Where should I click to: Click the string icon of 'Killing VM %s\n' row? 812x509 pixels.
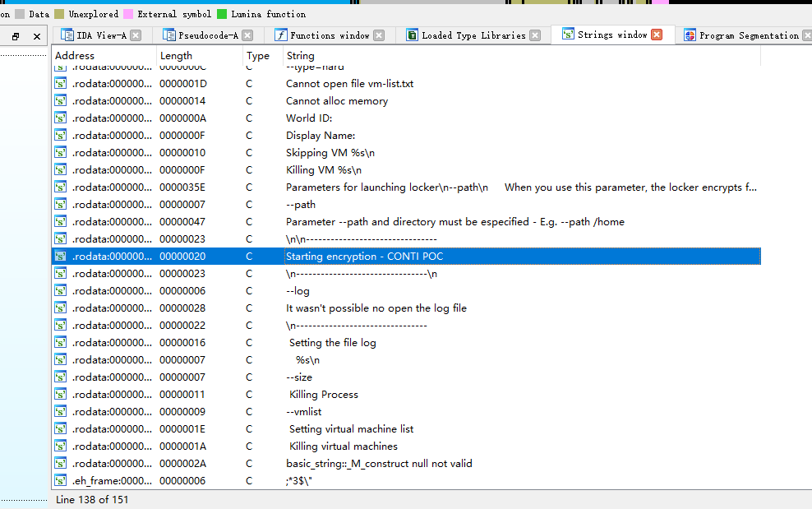click(61, 170)
